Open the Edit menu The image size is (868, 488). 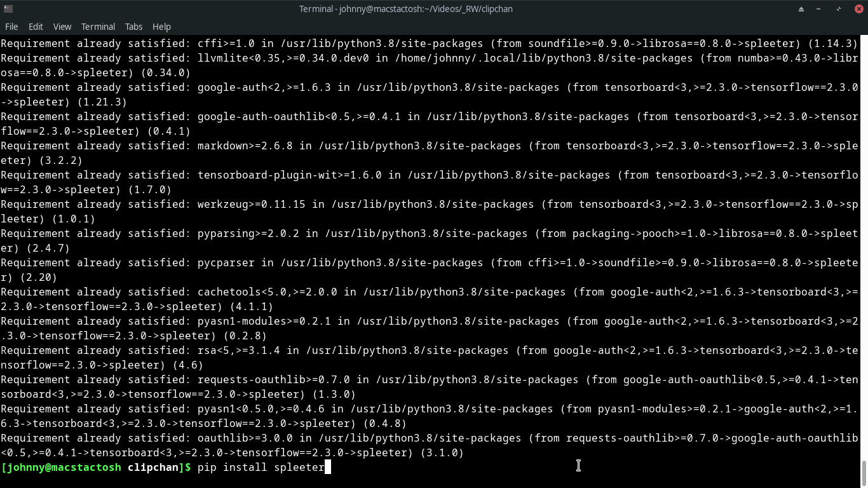[x=36, y=27]
